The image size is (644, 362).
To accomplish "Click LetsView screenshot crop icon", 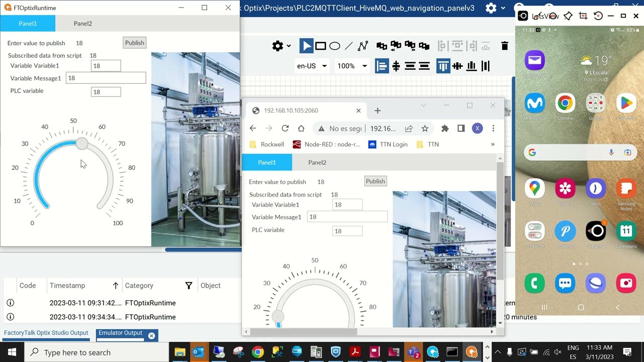I will click(x=583, y=16).
